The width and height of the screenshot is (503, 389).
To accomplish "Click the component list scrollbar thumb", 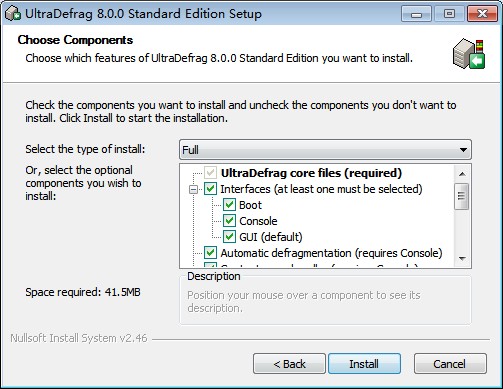I will point(462,196).
